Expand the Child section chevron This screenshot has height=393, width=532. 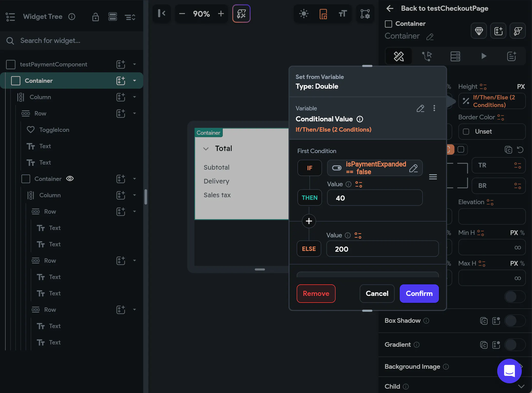point(521,386)
